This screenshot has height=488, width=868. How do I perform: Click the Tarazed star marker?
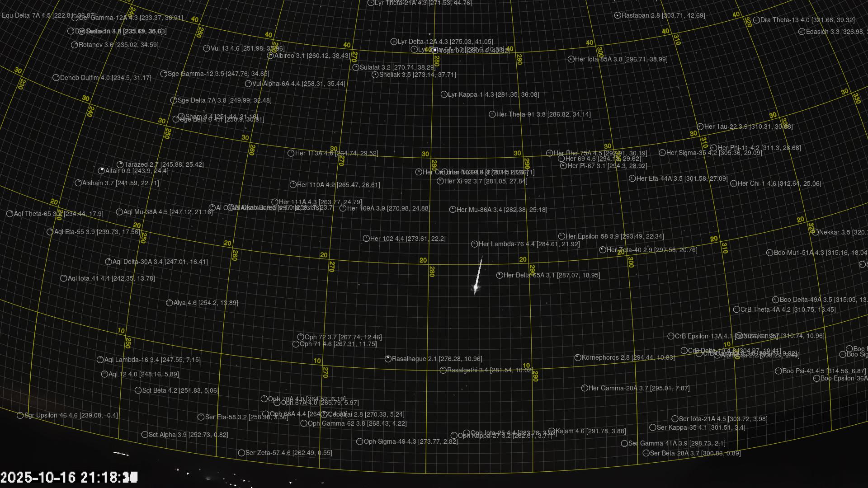pyautogui.click(x=120, y=164)
